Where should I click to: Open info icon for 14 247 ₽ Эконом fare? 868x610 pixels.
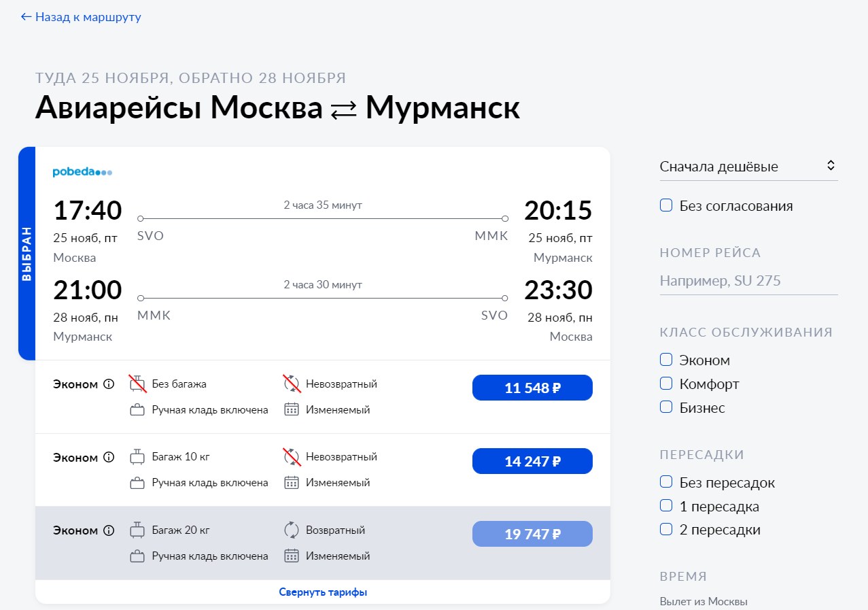point(109,458)
